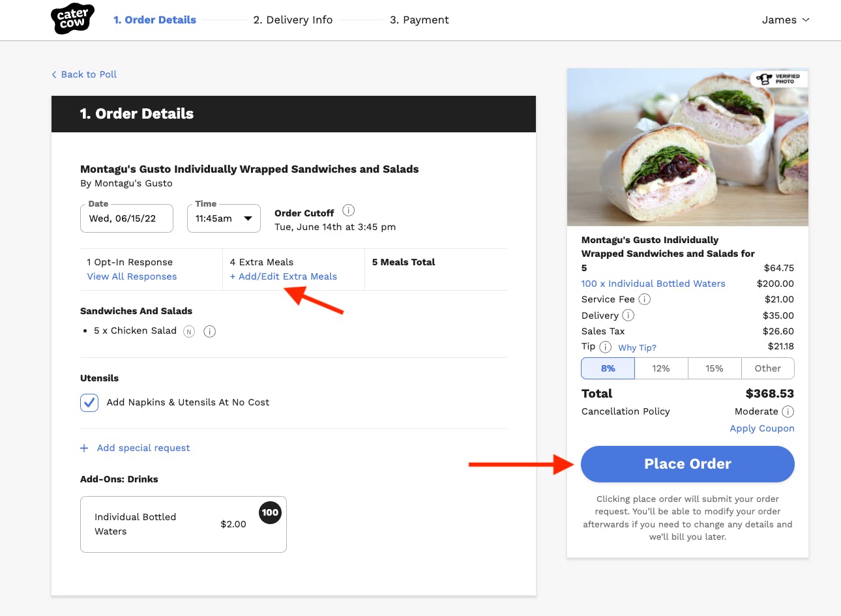Choose the Other tip option
This screenshot has width=841, height=616.
click(767, 368)
